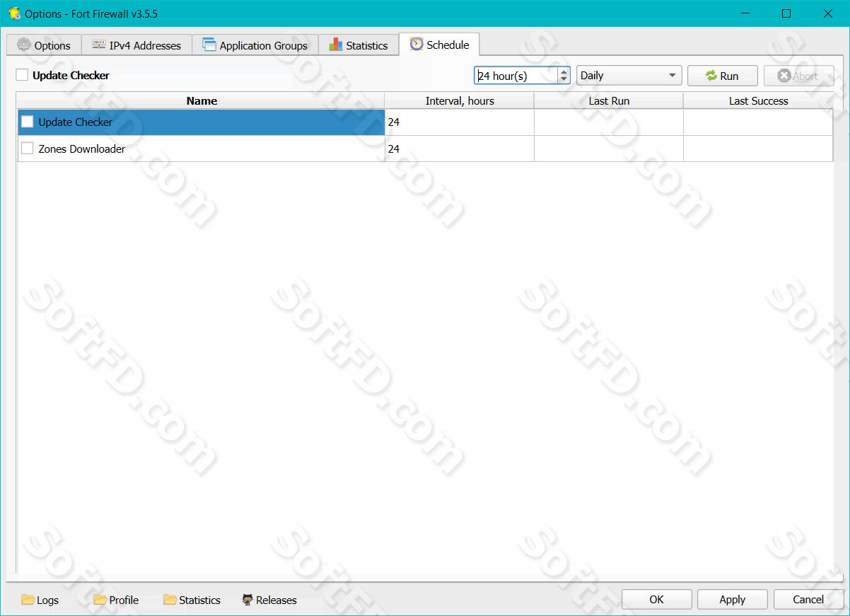
Task: Click the Cancel button
Action: [x=808, y=599]
